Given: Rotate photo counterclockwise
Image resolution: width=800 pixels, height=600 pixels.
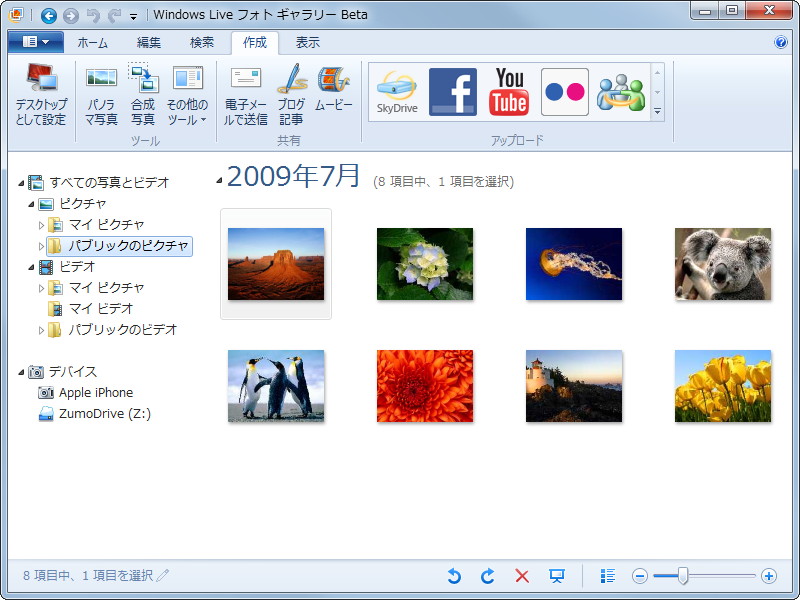Looking at the screenshot, I should click(454, 576).
